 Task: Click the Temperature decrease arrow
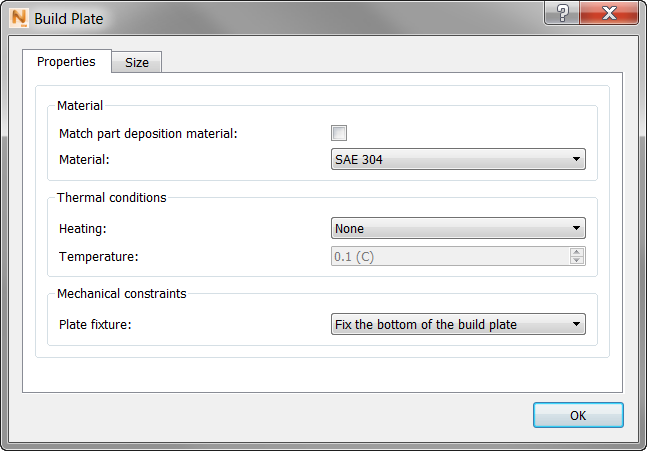coord(577,261)
